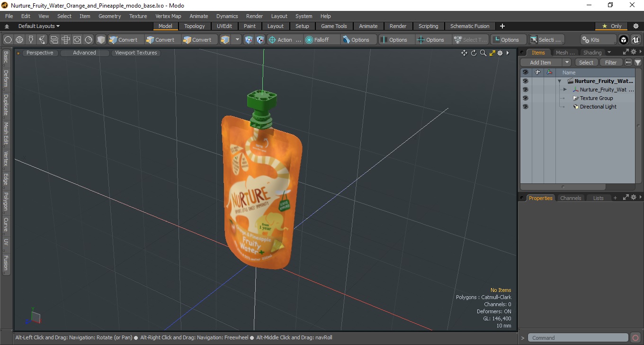The height and width of the screenshot is (345, 644).
Task: Click the viewport zoom magnifier icon
Action: pyautogui.click(x=483, y=53)
